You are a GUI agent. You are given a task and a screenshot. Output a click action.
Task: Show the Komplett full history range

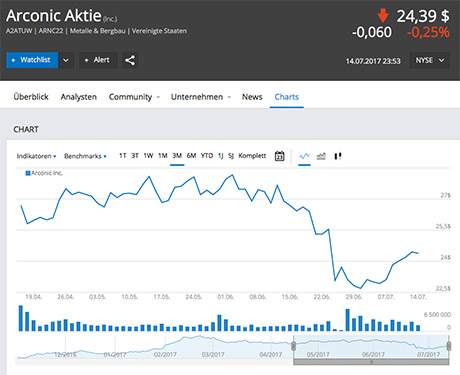click(252, 156)
